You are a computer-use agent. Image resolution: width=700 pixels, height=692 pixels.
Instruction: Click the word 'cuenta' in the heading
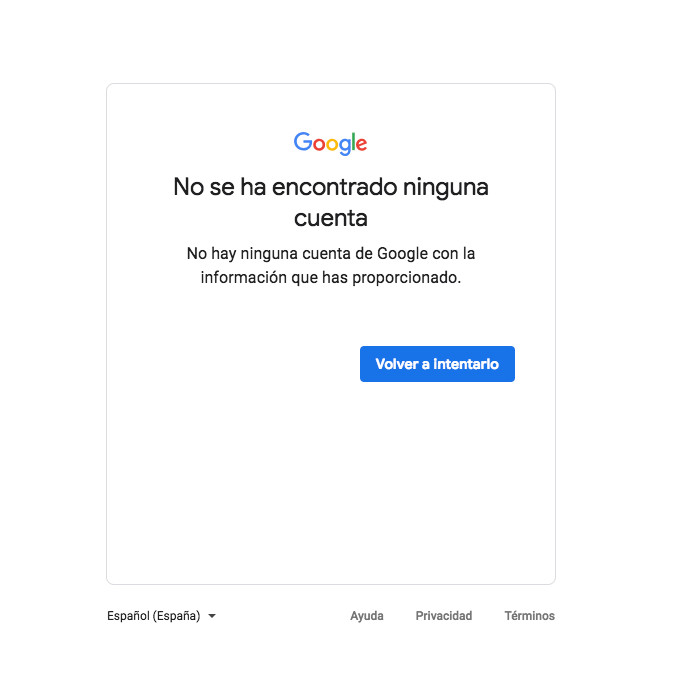pyautogui.click(x=331, y=218)
